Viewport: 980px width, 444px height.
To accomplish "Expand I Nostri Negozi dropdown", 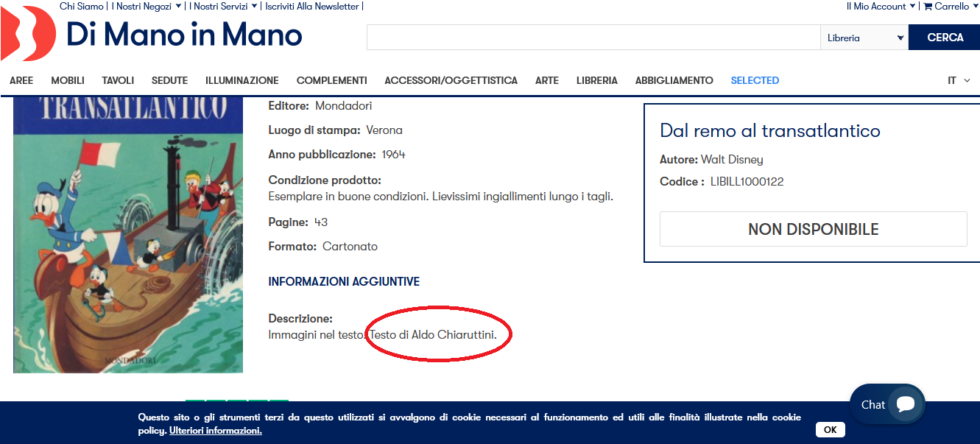I will (x=147, y=7).
